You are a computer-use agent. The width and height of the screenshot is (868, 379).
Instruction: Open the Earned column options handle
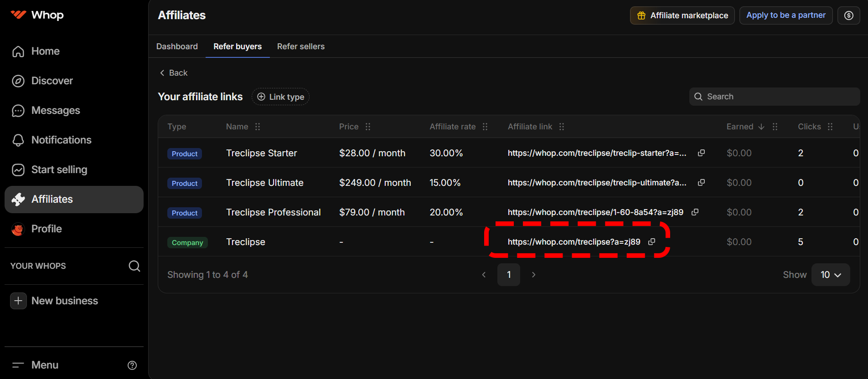[x=775, y=127]
